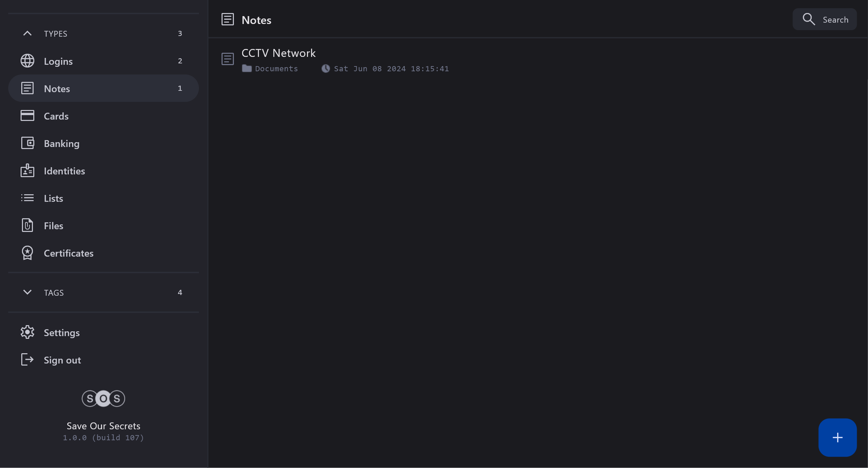Click the SOS logo in sidebar

[x=103, y=398]
